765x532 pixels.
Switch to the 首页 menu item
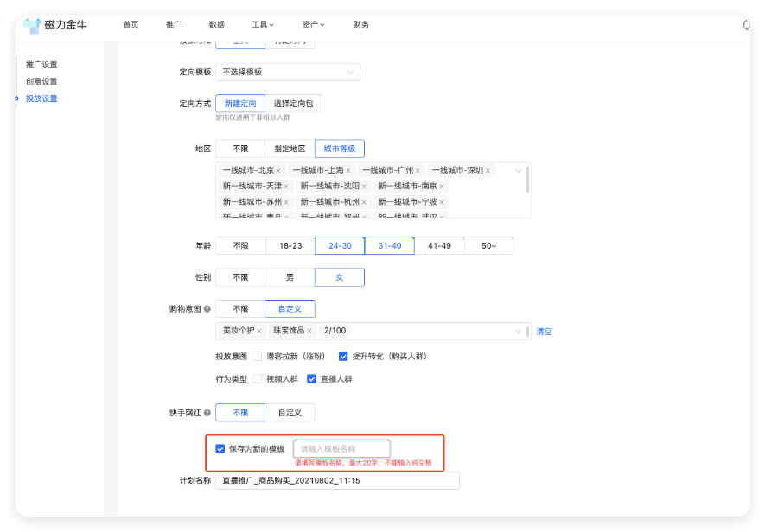click(x=131, y=24)
